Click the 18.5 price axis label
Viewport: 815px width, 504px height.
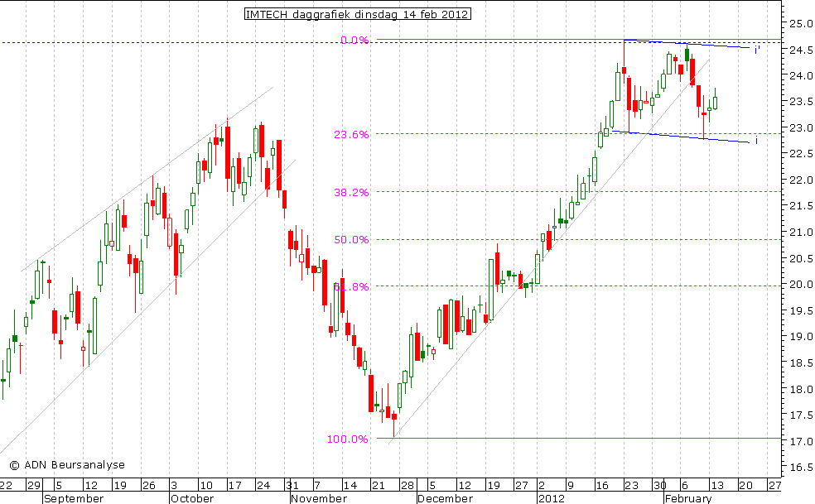pyautogui.click(x=801, y=363)
